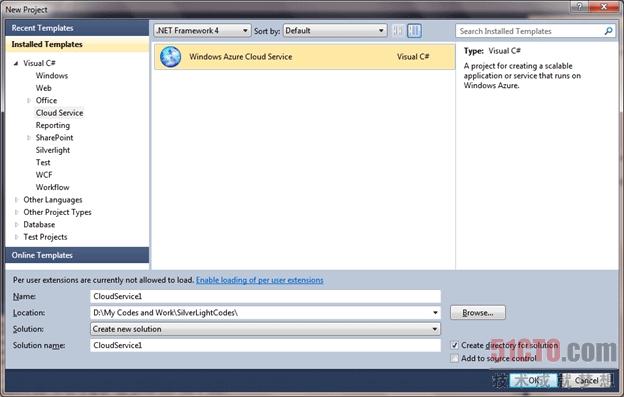The image size is (624, 397).
Task: Close the New Project dialog
Action: pyautogui.click(x=604, y=6)
